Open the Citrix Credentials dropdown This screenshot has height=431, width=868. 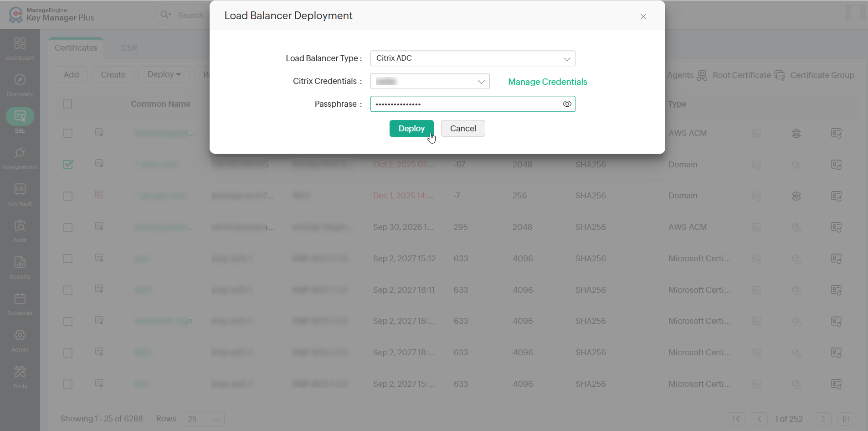coord(430,81)
